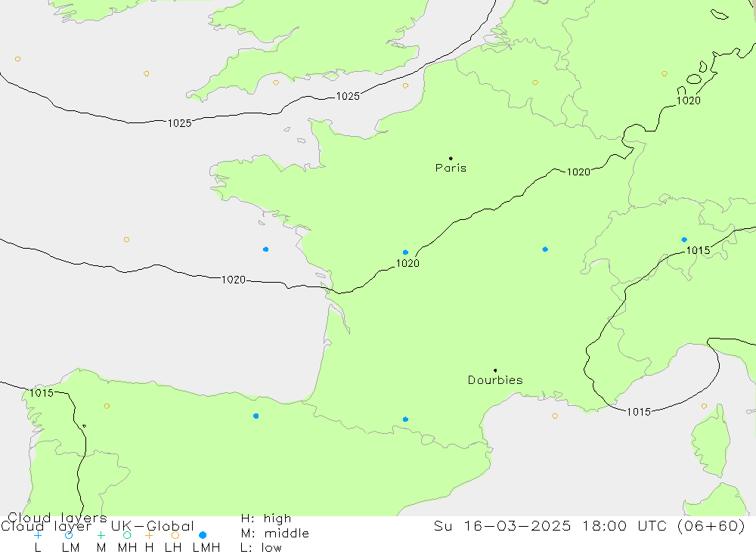The height and width of the screenshot is (554, 756).
Task: Click the Dourbies location dot
Action: [495, 370]
